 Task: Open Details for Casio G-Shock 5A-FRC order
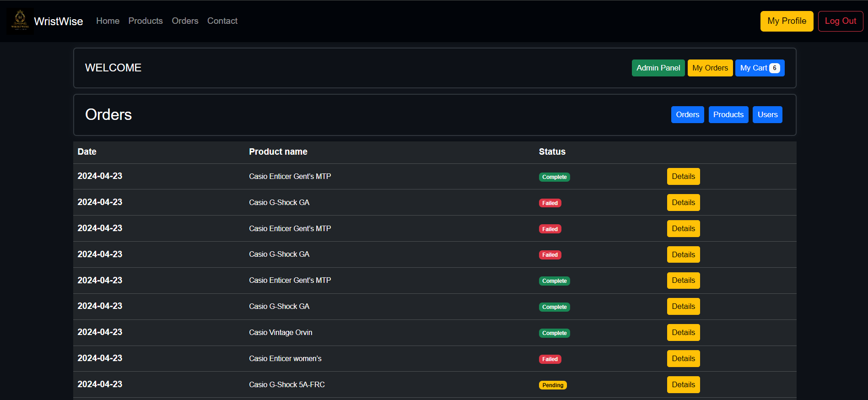[683, 385]
